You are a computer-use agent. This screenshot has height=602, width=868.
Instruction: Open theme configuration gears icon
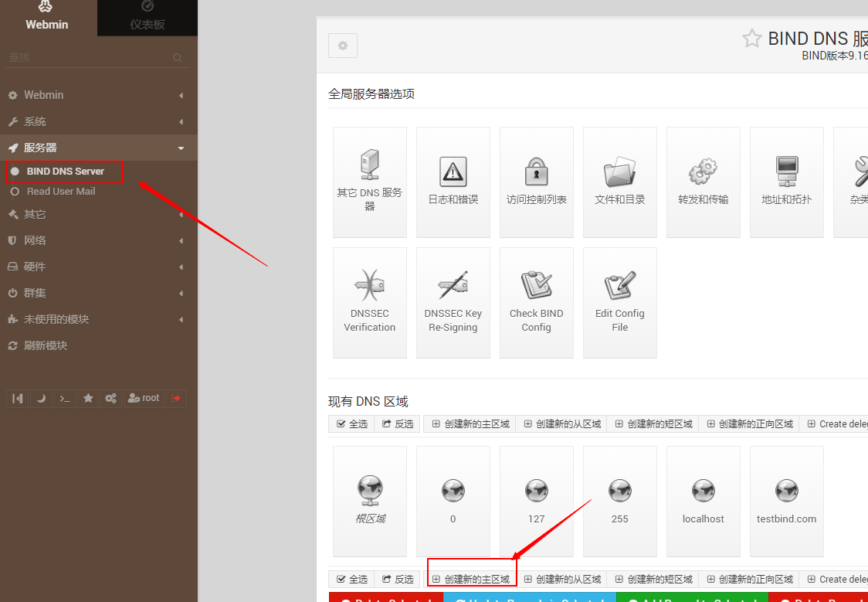[110, 398]
